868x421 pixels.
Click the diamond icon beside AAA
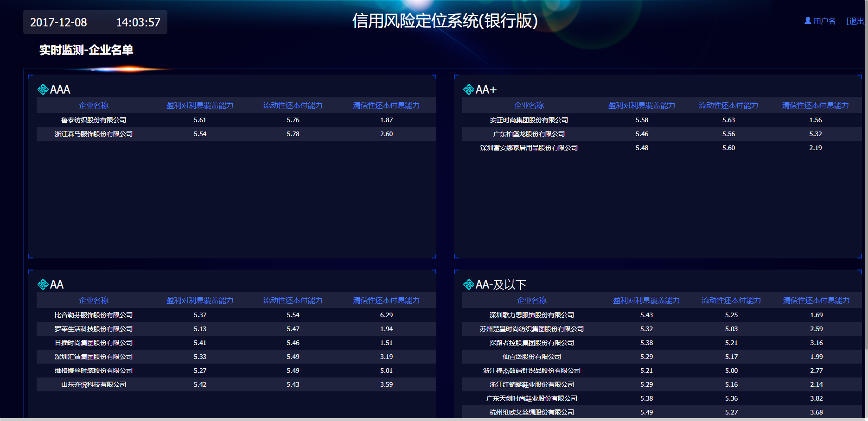tap(43, 89)
